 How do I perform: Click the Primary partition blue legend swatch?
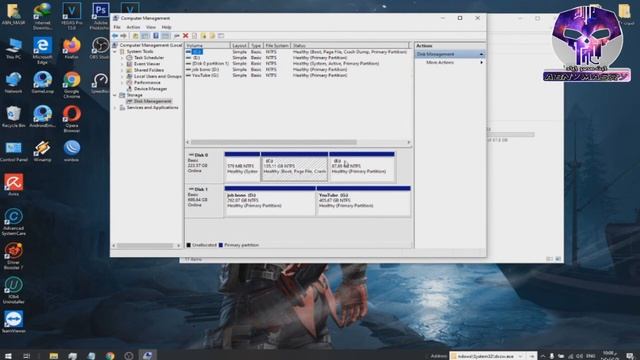221,245
